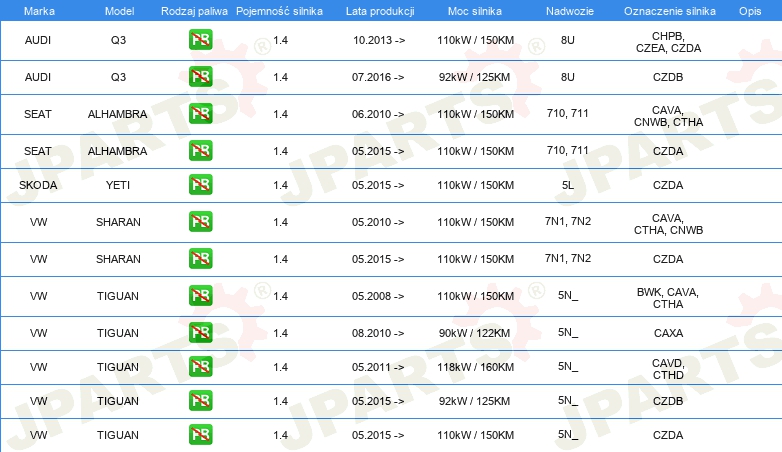Click "SEAT" in the 06.2010 row
Viewport: 782px width, 452px height.
click(38, 114)
